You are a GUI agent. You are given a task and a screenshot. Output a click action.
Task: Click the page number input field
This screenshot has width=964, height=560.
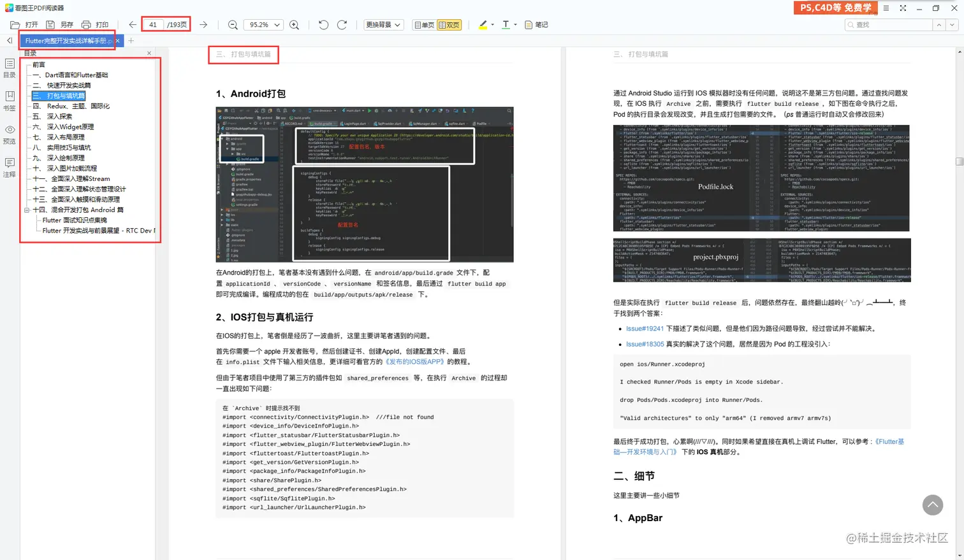(x=153, y=25)
